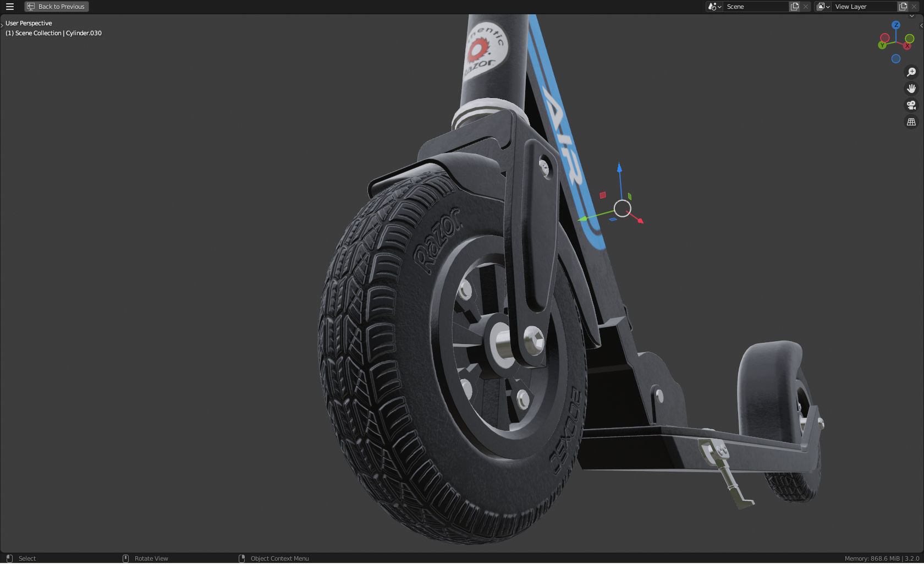
Task: Click the 3D cursor circle in the viewport
Action: [x=622, y=209]
